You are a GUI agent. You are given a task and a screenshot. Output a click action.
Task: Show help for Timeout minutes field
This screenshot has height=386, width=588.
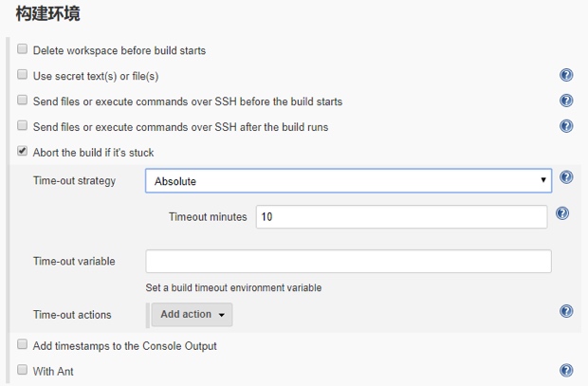tap(562, 214)
